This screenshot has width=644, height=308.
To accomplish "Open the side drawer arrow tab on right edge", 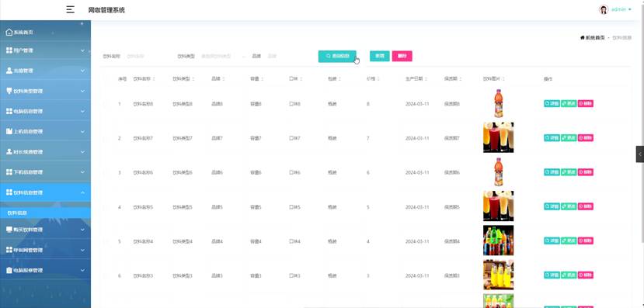I will tap(640, 154).
